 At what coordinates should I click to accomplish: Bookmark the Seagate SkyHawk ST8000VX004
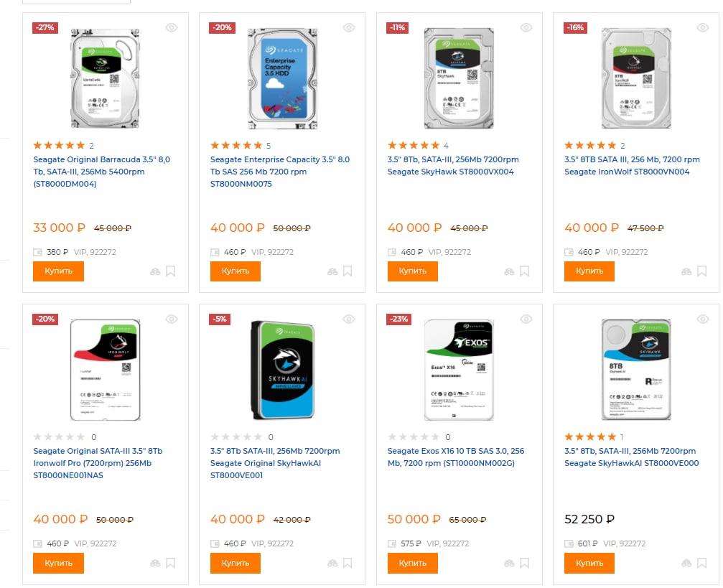[525, 271]
